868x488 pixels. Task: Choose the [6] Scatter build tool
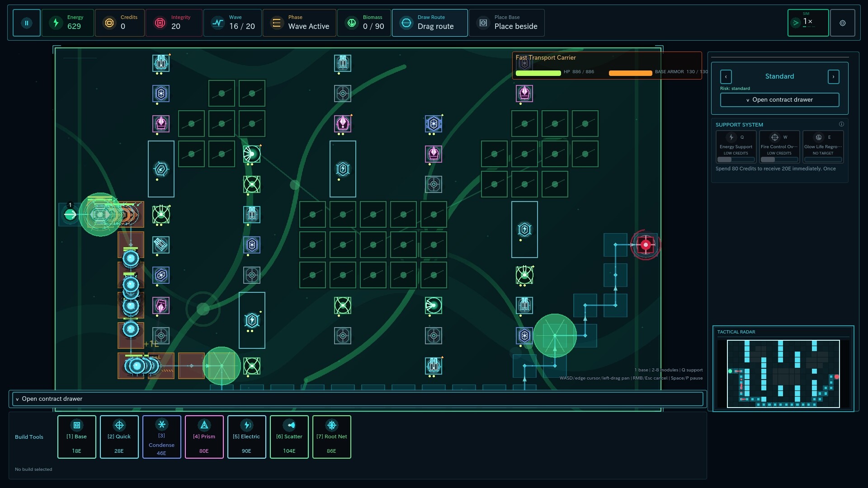point(289,437)
